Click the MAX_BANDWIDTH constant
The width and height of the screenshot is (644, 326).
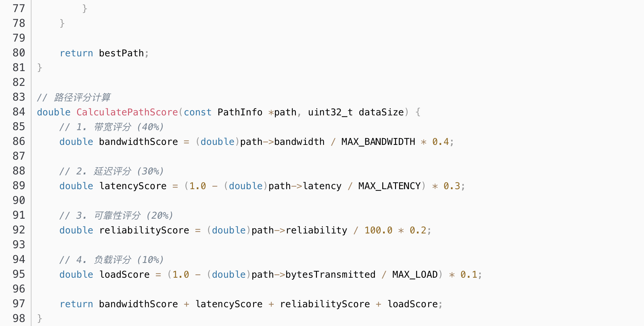tap(378, 142)
